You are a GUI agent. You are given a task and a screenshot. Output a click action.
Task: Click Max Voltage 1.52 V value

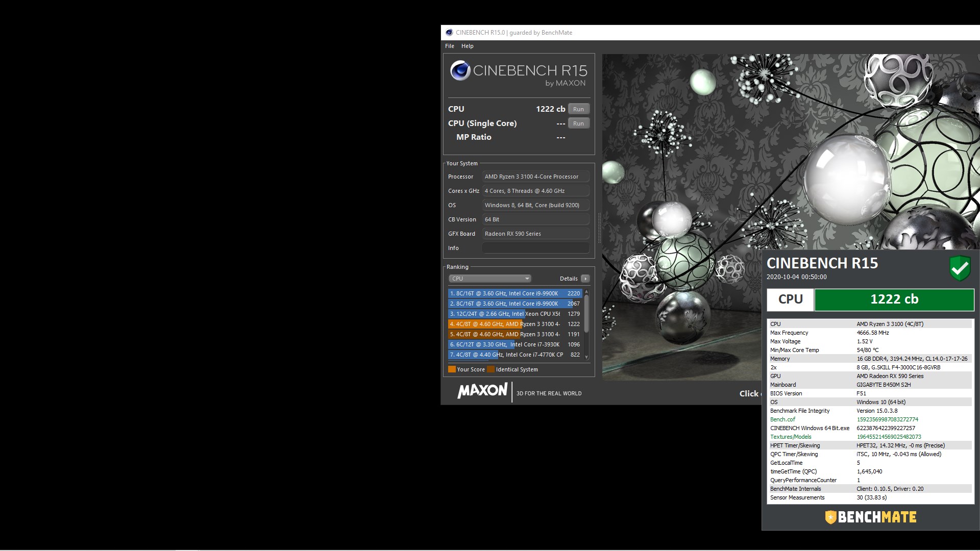tap(865, 341)
